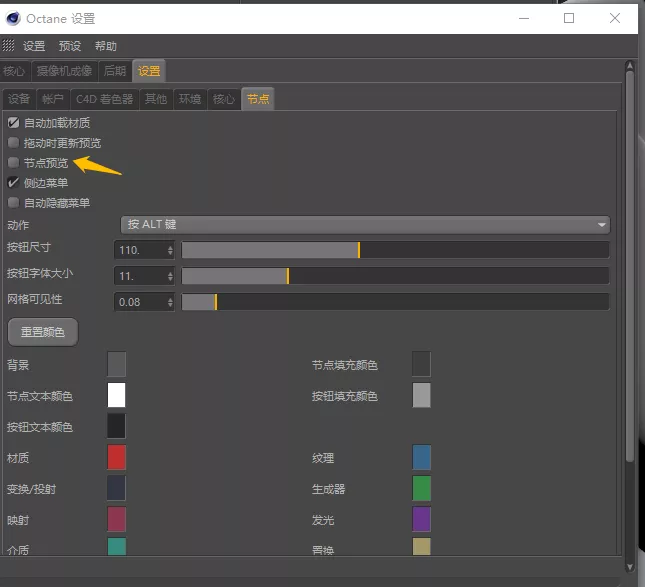The width and height of the screenshot is (645, 587).
Task: Switch to the top-level 核心 tab
Action: [14, 71]
